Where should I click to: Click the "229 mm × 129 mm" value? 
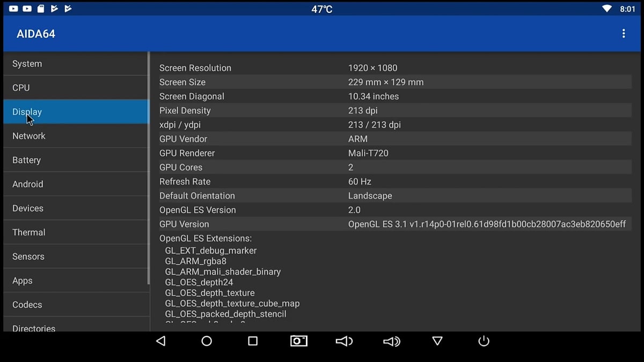pos(386,82)
